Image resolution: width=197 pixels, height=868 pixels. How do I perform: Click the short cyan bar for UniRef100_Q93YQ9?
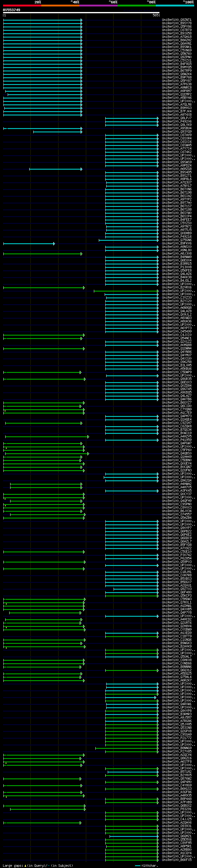click(58, 132)
